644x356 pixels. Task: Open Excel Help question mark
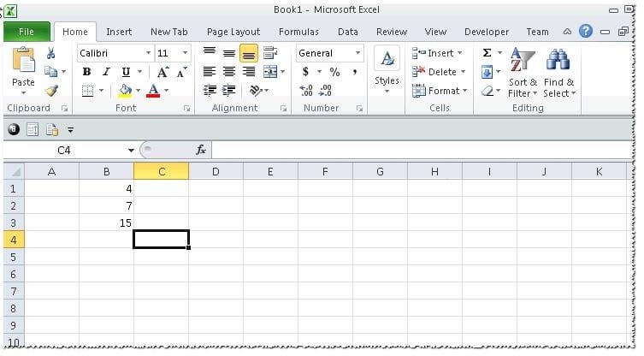(x=586, y=32)
